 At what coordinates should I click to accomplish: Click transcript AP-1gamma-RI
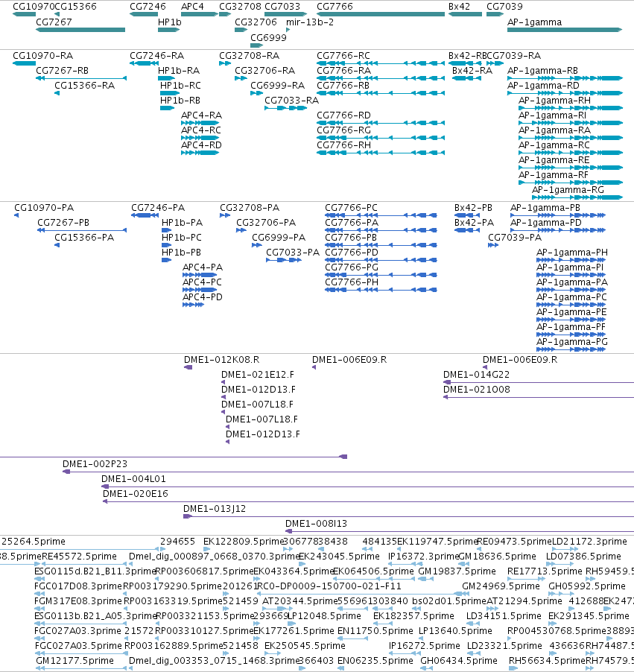click(x=552, y=115)
